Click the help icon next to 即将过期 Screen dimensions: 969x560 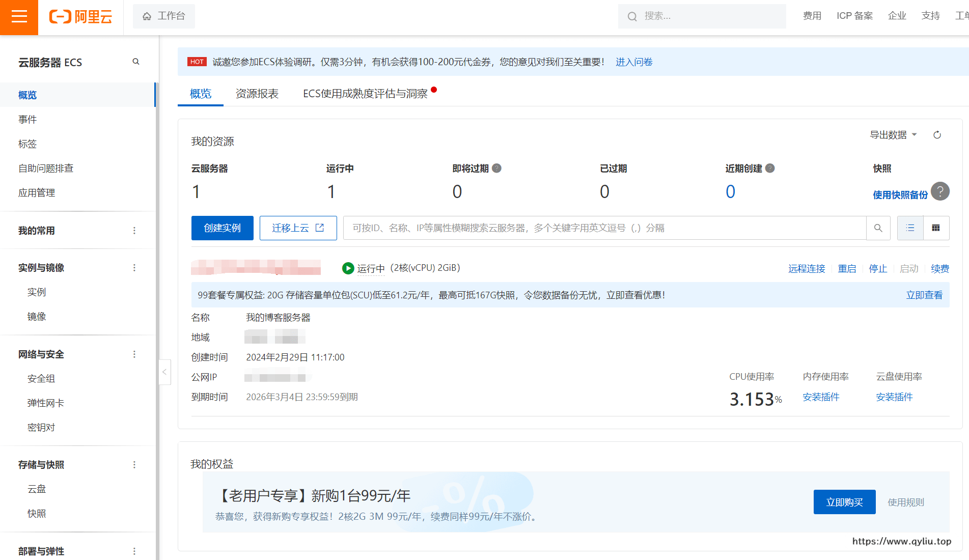tap(497, 169)
